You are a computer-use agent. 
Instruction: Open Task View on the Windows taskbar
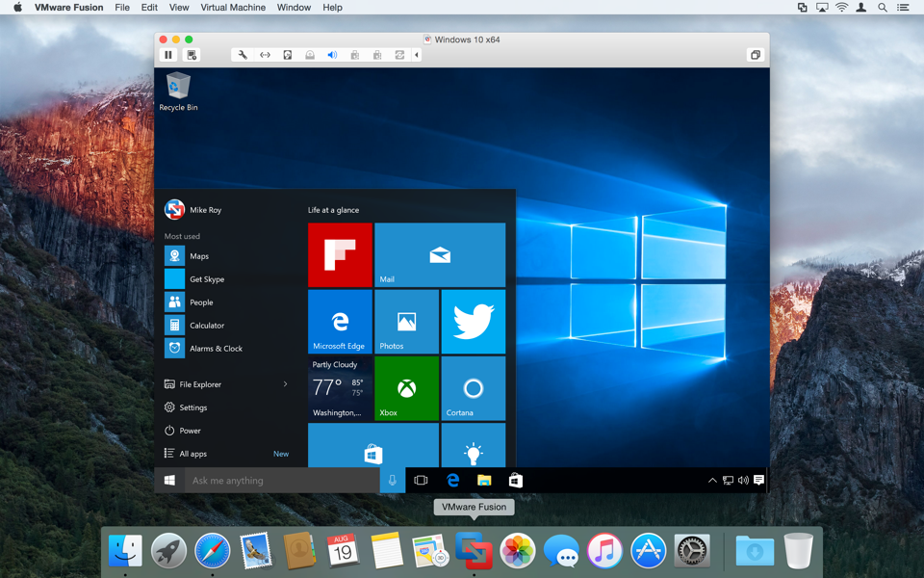click(421, 479)
